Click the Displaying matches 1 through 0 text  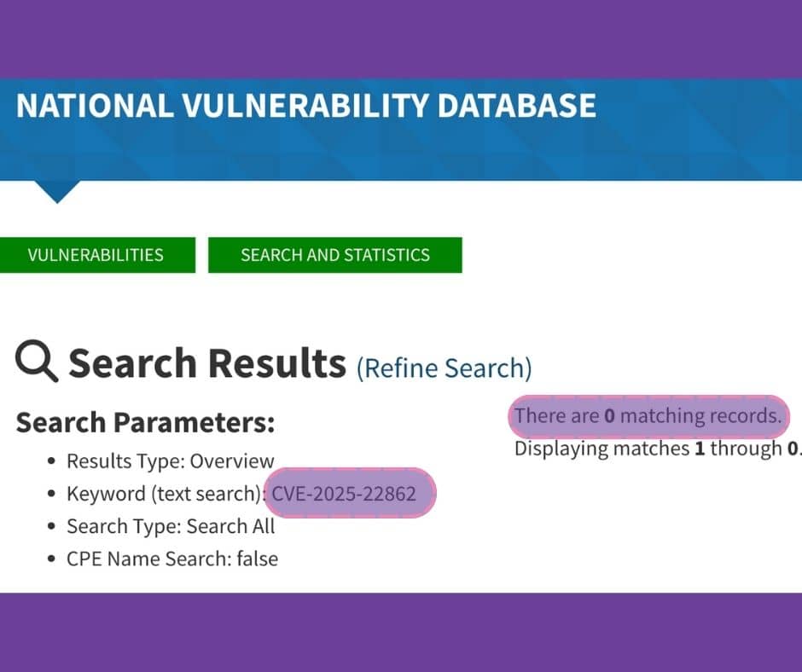[657, 448]
